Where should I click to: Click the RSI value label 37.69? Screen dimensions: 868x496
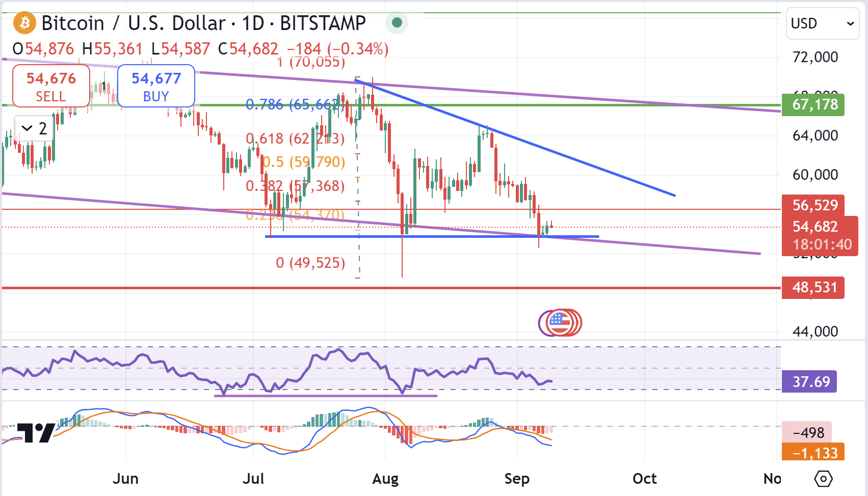tap(809, 381)
